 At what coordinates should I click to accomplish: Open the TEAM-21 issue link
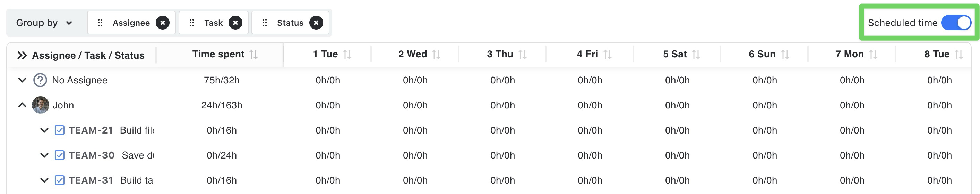click(x=91, y=130)
